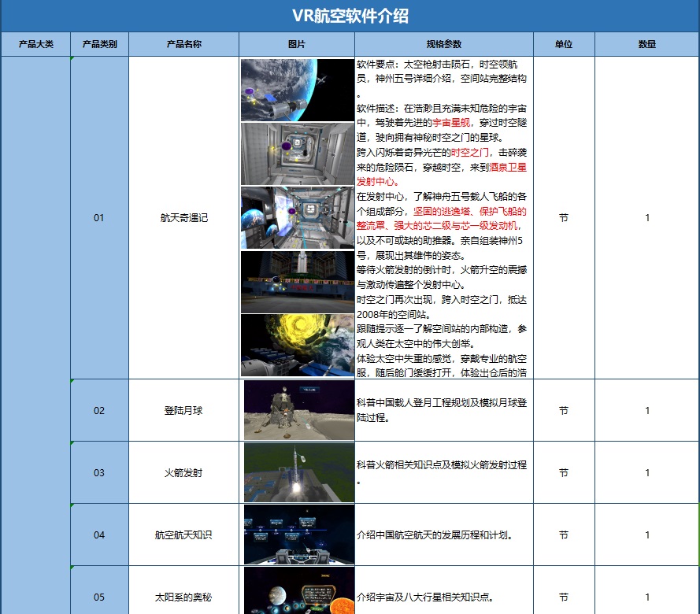Select product name 航空航天知识
Image resolution: width=700 pixels, height=614 pixels.
click(x=184, y=534)
